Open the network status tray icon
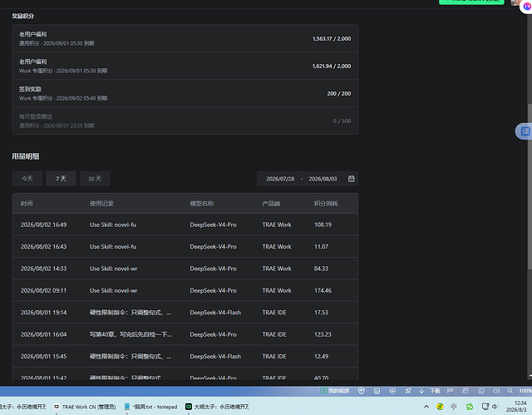The height and width of the screenshot is (415, 532). pos(485,406)
